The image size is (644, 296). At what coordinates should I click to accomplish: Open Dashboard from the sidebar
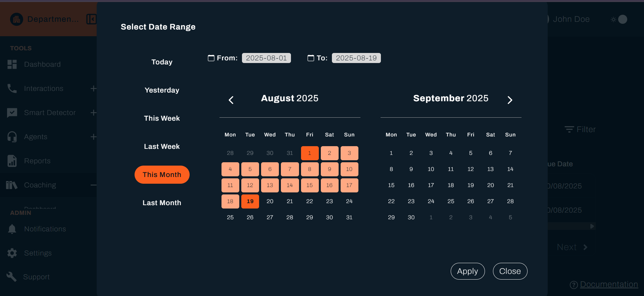tap(42, 64)
